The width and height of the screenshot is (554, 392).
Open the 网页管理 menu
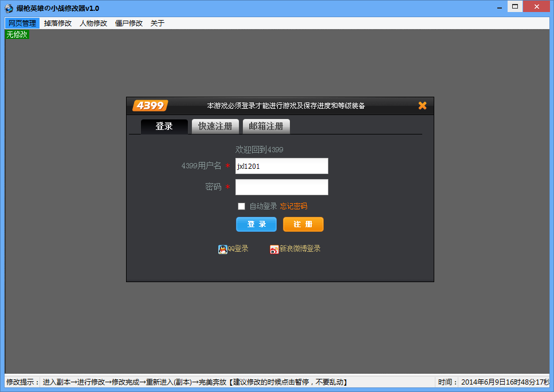pos(22,23)
